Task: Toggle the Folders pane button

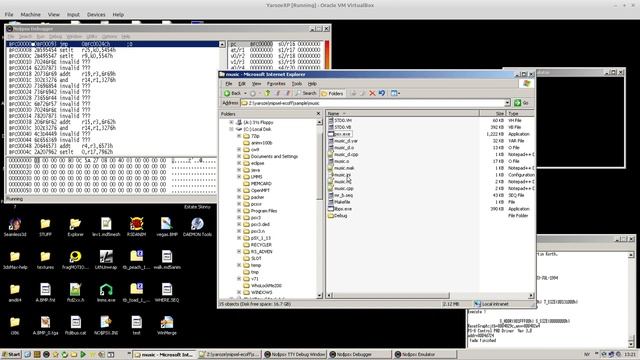Action: point(332,93)
